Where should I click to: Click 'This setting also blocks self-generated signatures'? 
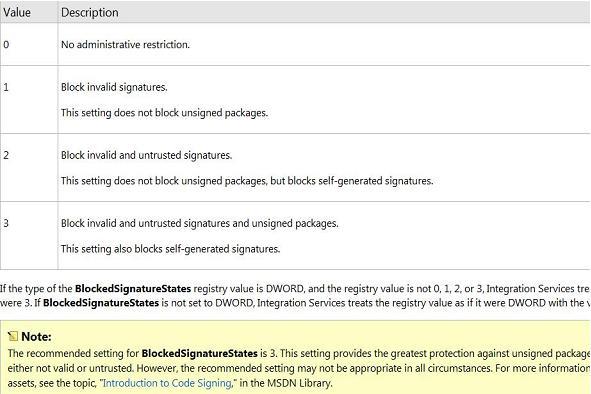pos(170,249)
